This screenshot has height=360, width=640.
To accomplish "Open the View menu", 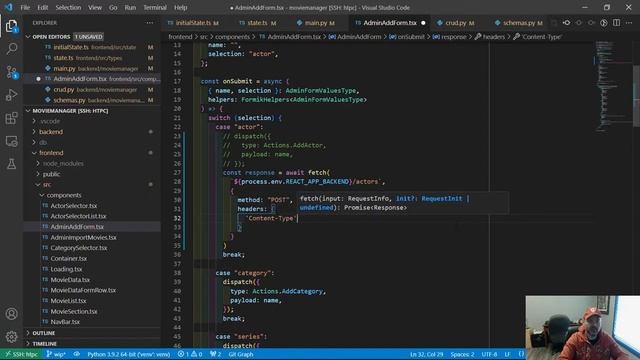I will (x=95, y=7).
